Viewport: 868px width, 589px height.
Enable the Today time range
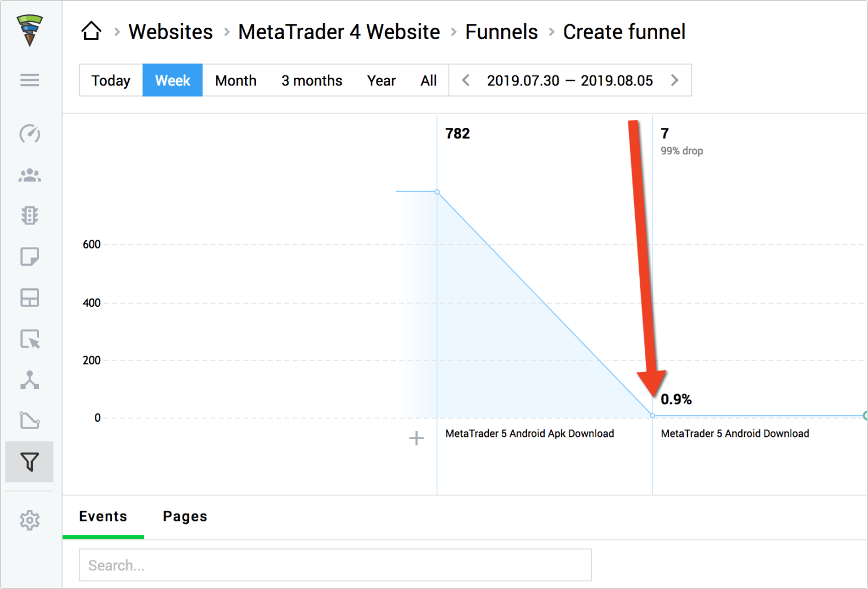(x=111, y=80)
